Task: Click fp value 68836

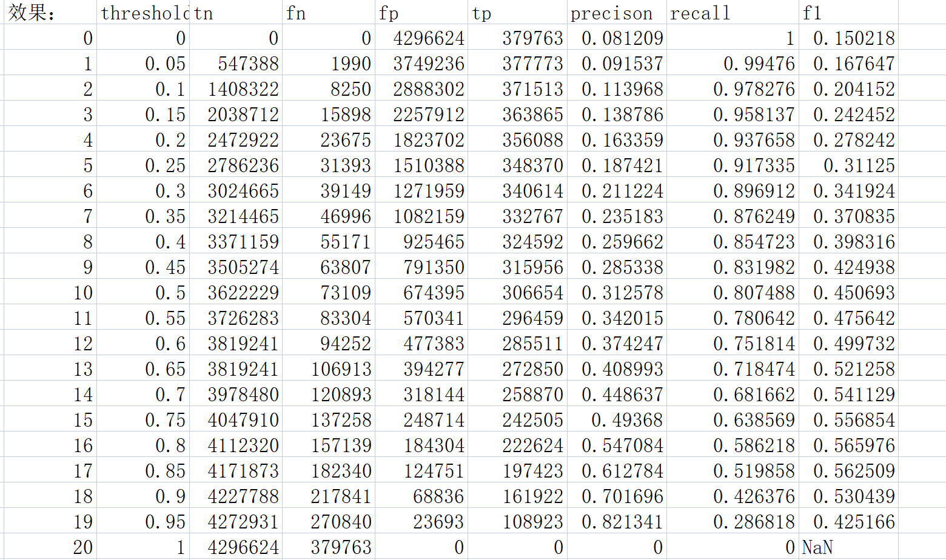Action: (421, 496)
